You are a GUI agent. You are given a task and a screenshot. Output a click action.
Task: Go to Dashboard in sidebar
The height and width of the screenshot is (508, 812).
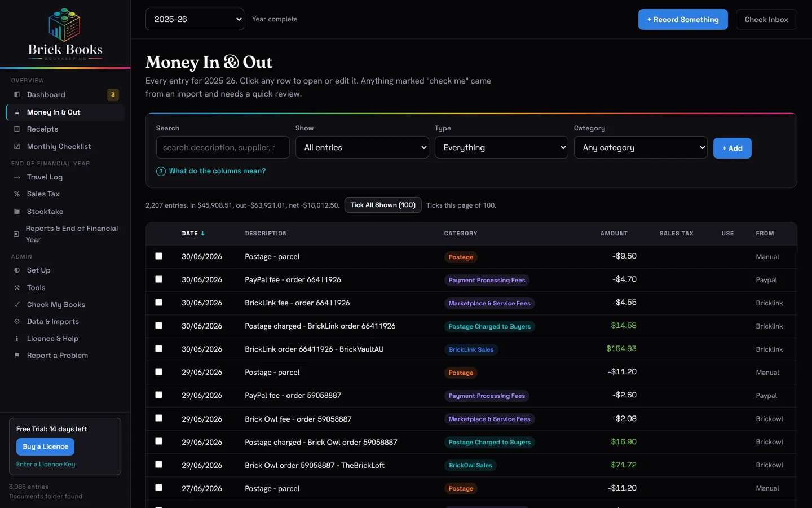(x=65, y=95)
